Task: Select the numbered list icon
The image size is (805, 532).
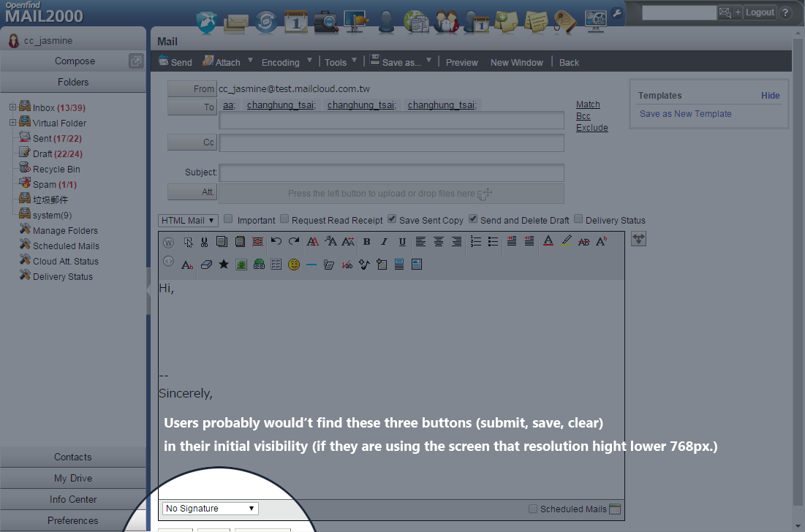Action: (x=476, y=242)
